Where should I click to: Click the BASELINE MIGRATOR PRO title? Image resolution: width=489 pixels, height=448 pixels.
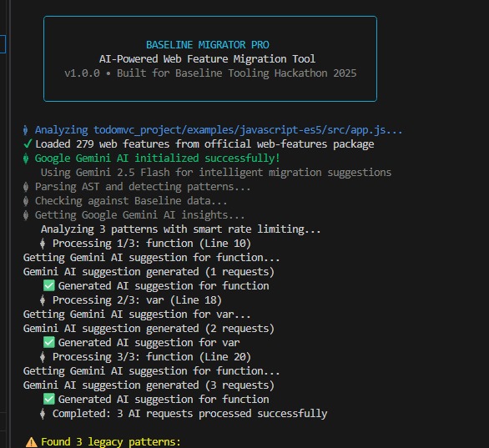click(x=208, y=45)
